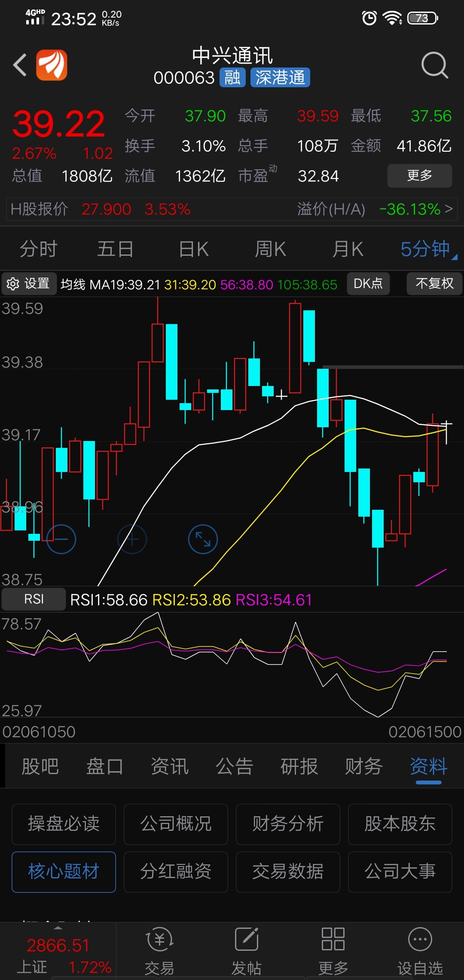The width and height of the screenshot is (464, 980).
Task: Zoom in chart with plus circle
Action: 132,539
